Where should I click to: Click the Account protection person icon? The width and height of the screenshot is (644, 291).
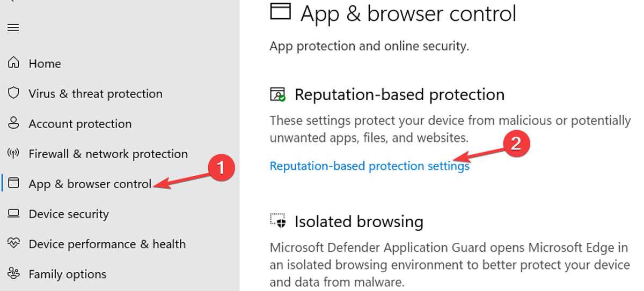click(x=13, y=124)
